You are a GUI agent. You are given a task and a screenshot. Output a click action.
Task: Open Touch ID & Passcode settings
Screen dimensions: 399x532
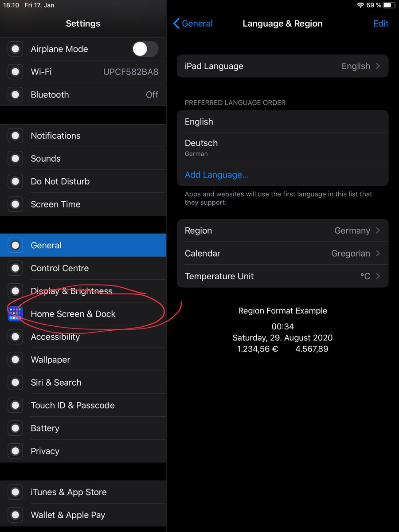point(83,405)
